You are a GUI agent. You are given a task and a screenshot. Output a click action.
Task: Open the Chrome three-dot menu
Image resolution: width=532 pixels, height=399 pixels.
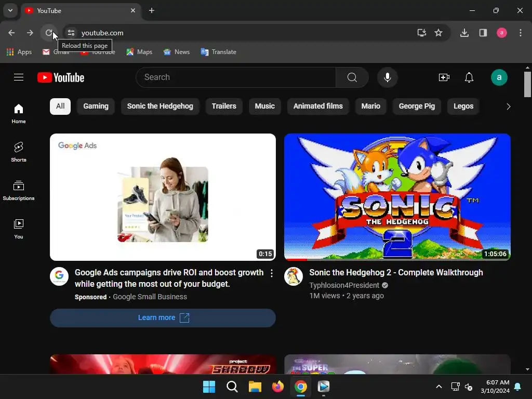click(520, 33)
